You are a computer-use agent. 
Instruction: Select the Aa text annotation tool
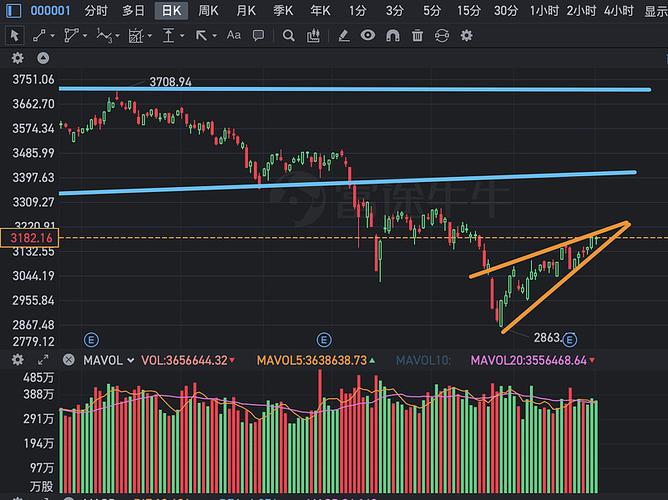pos(233,35)
